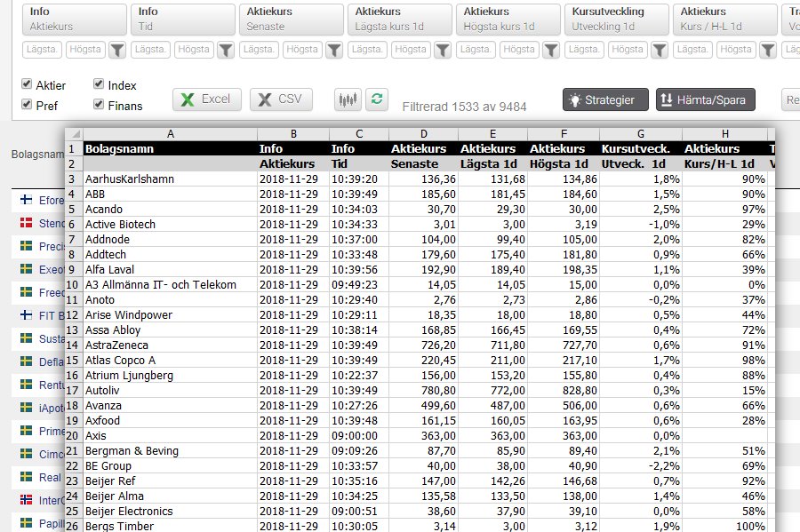Screen dimensions: 800x532
Task: Select the Beijer Electronics cell
Action: point(171,511)
